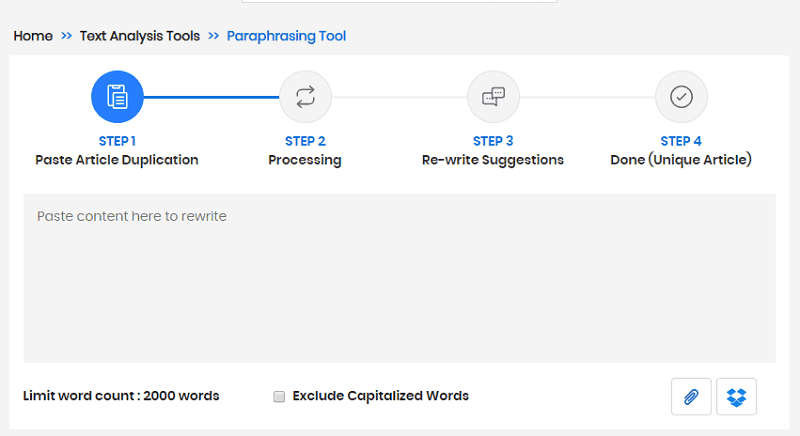Select the Paraphrasing Tool breadcrumb

click(286, 36)
